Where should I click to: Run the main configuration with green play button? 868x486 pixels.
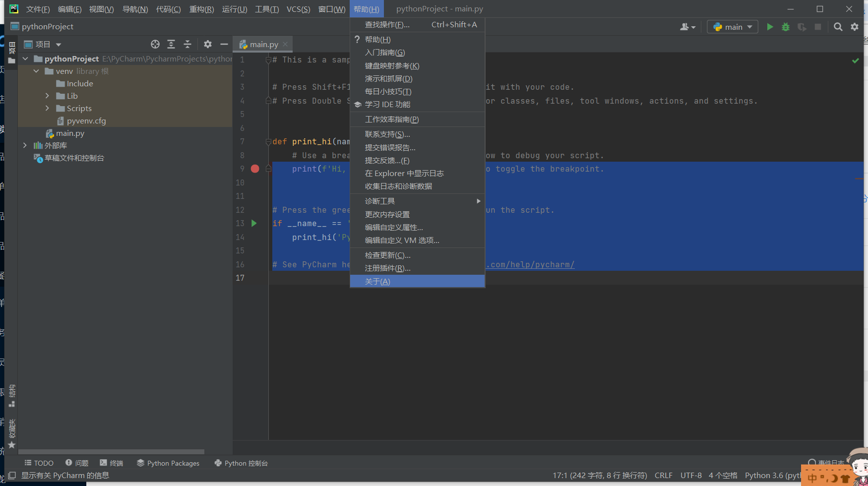click(770, 27)
